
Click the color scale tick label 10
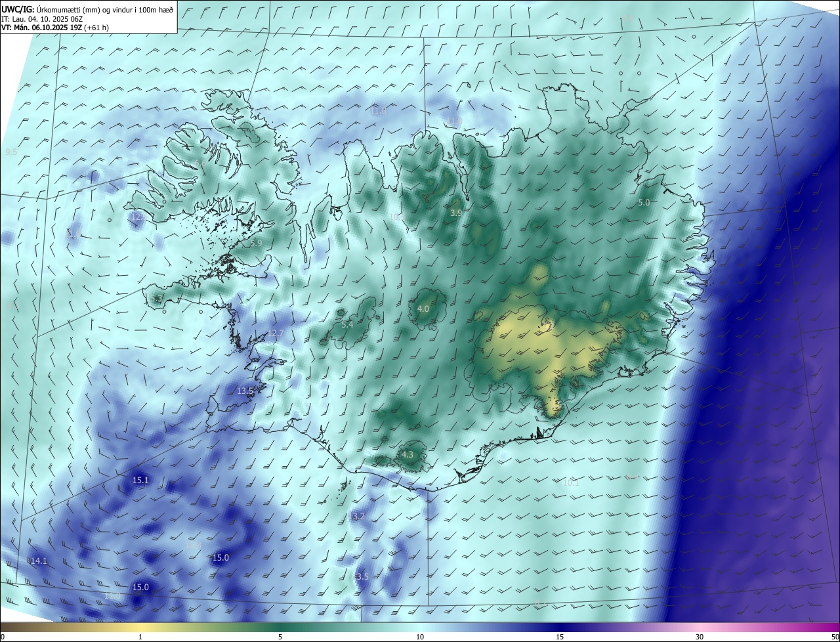[x=420, y=637]
